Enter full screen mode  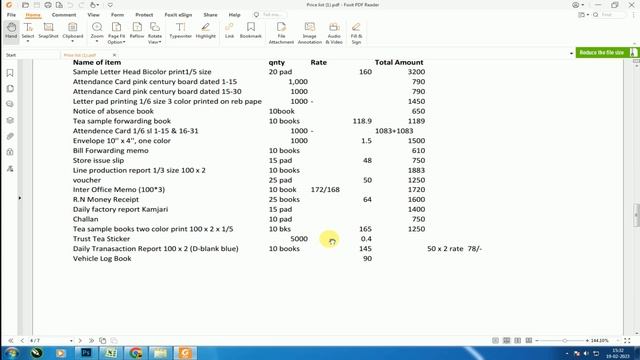[x=627, y=340]
